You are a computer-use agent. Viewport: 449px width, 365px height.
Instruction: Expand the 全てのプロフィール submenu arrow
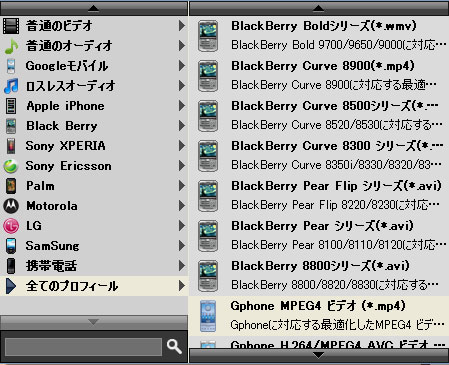[x=182, y=286]
